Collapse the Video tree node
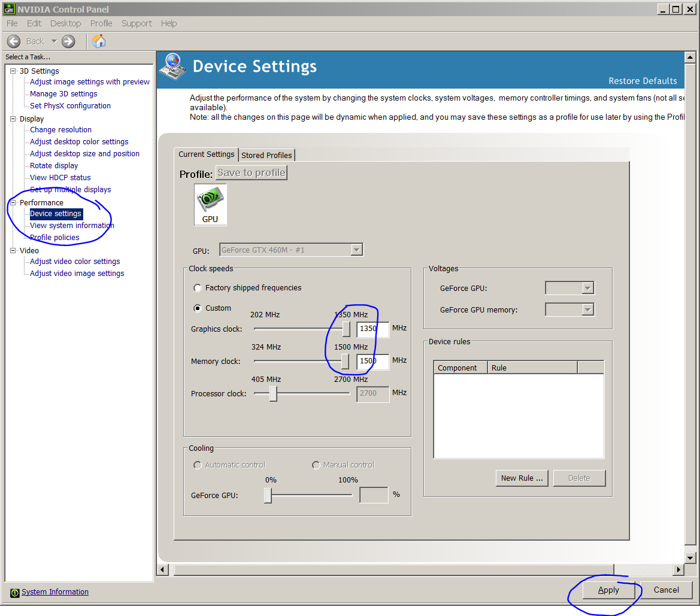The image size is (700, 616). point(13,250)
